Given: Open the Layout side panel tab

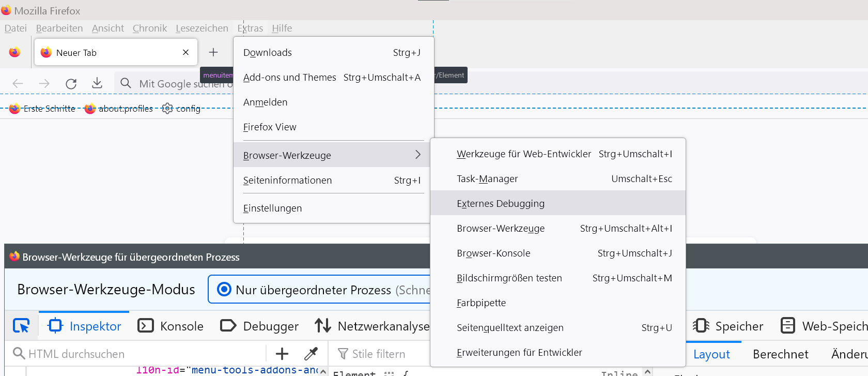Looking at the screenshot, I should [711, 354].
